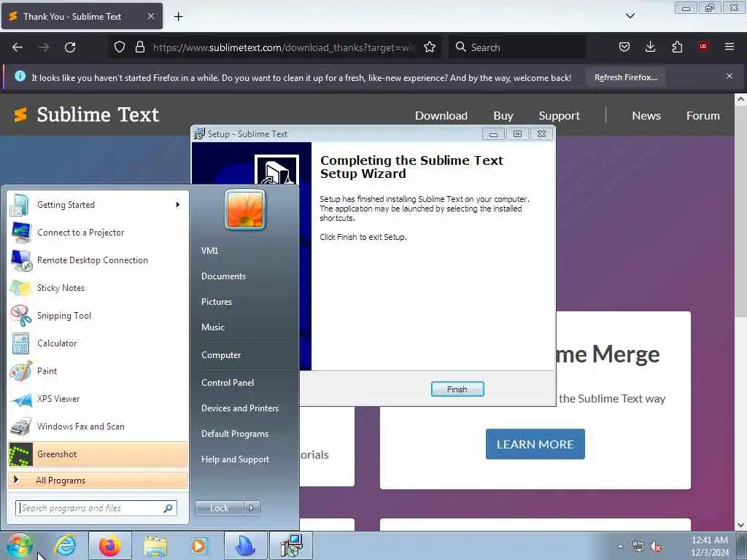Show site tracking protection shield

coord(120,47)
